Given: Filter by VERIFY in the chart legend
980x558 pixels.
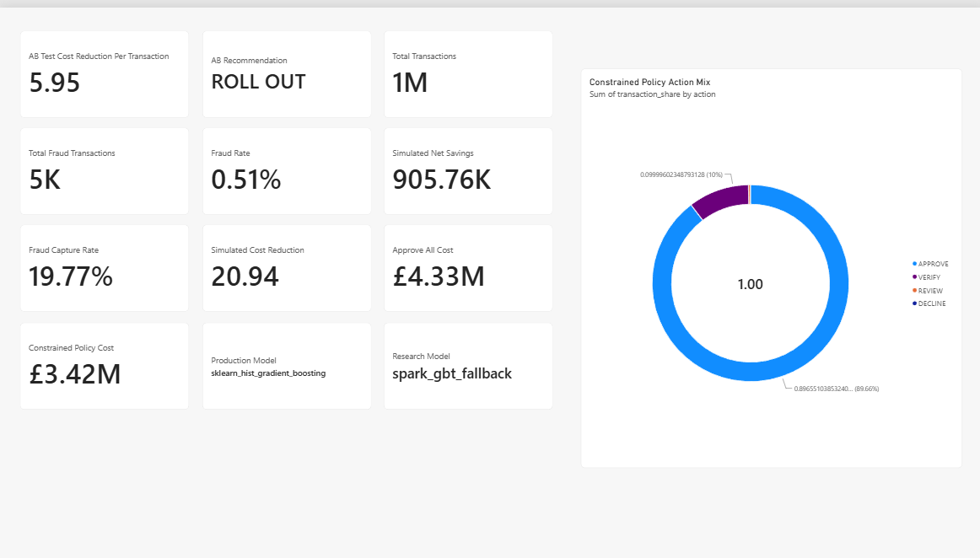Looking at the screenshot, I should tap(926, 277).
